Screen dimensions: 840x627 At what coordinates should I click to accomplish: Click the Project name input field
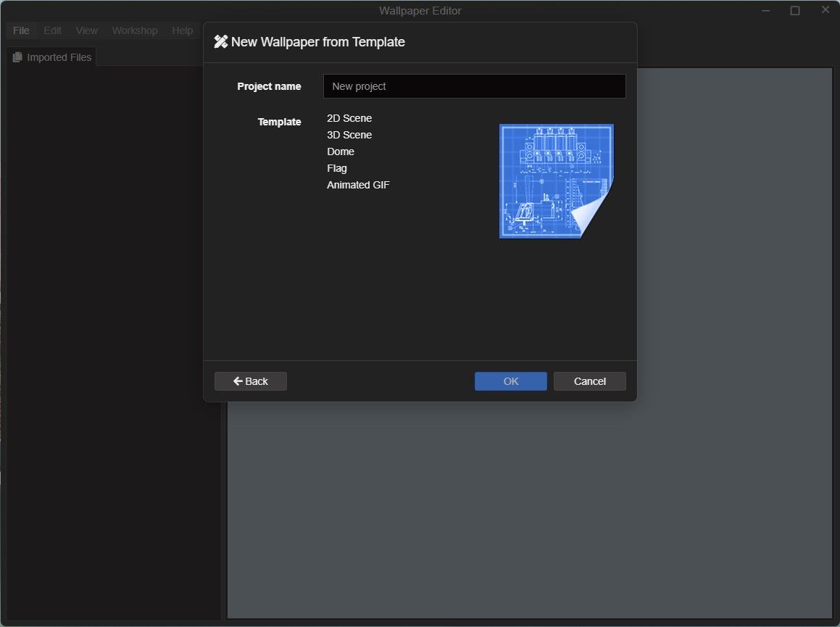tap(474, 86)
